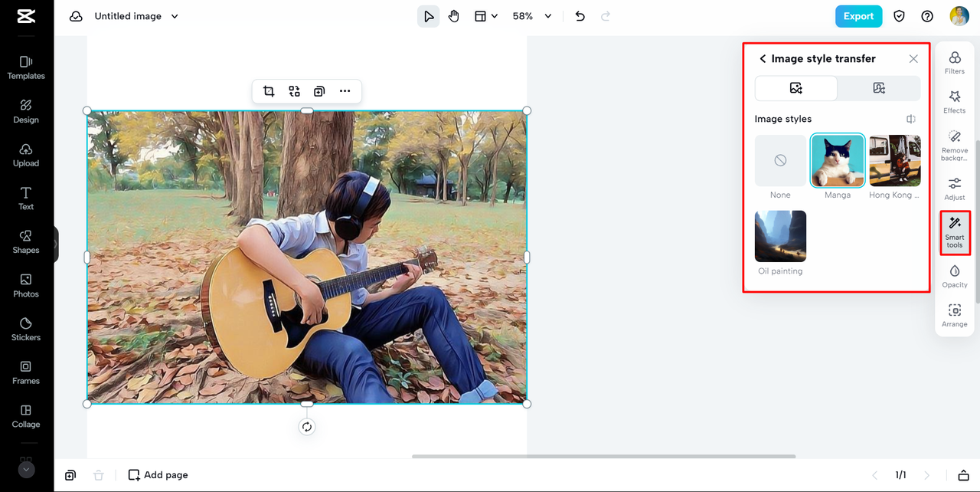Click the cloud save status icon
Image resolution: width=980 pixels, height=492 pixels.
point(76,16)
